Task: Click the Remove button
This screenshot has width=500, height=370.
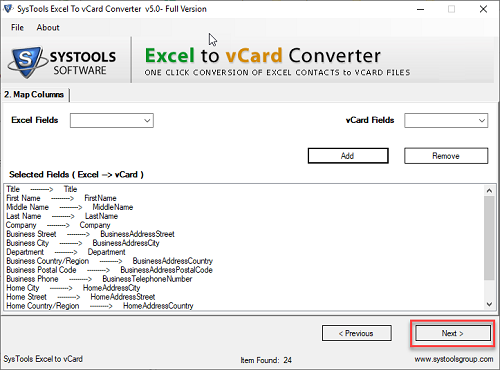Action: pos(446,156)
